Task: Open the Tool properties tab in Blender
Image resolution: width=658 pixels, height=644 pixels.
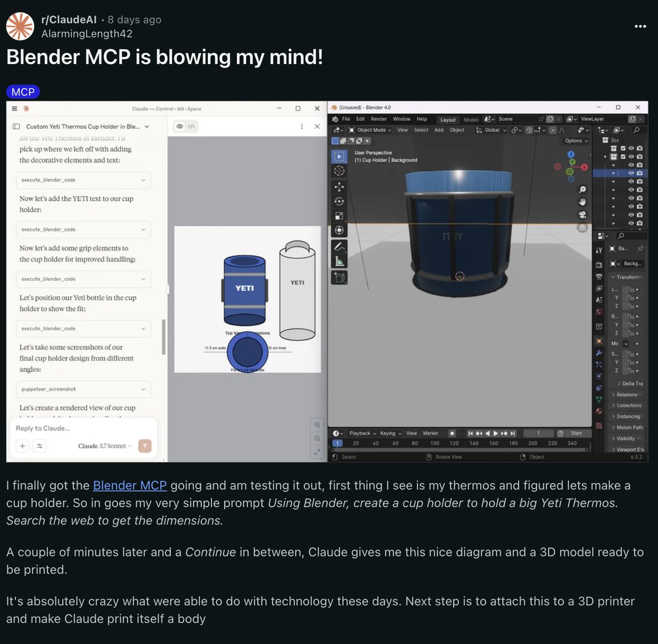Action: pyautogui.click(x=599, y=250)
